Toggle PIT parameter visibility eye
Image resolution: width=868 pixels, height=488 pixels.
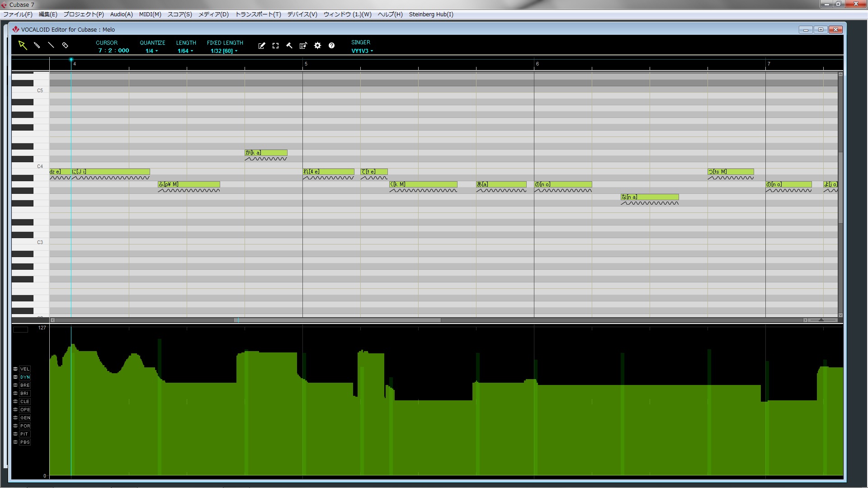tap(15, 434)
